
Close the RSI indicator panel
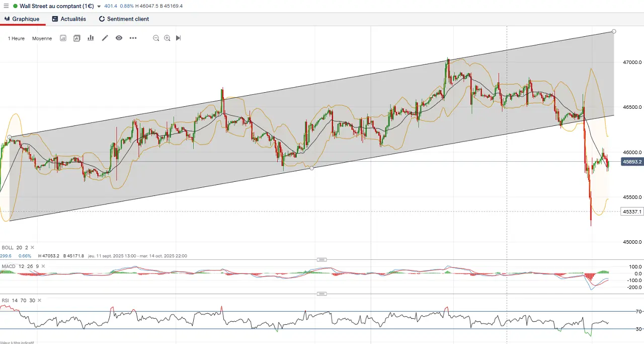pos(39,301)
